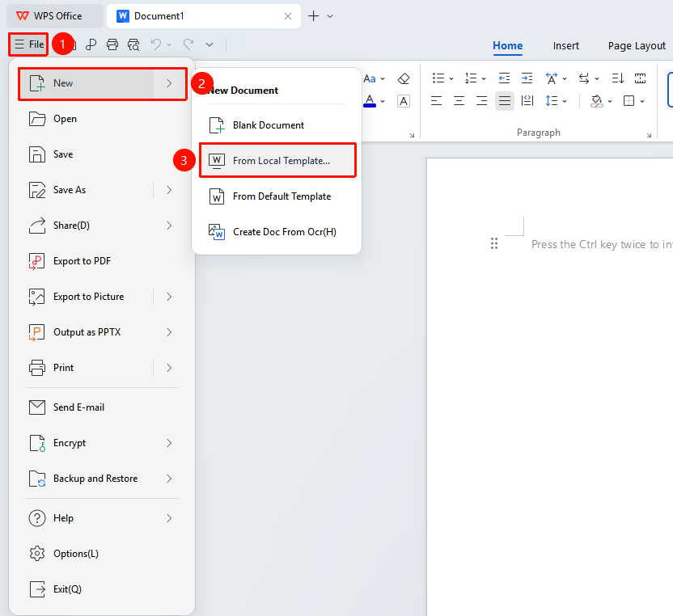The width and height of the screenshot is (673, 616).
Task: Click the Shading paint bucket color button
Action: tap(596, 101)
